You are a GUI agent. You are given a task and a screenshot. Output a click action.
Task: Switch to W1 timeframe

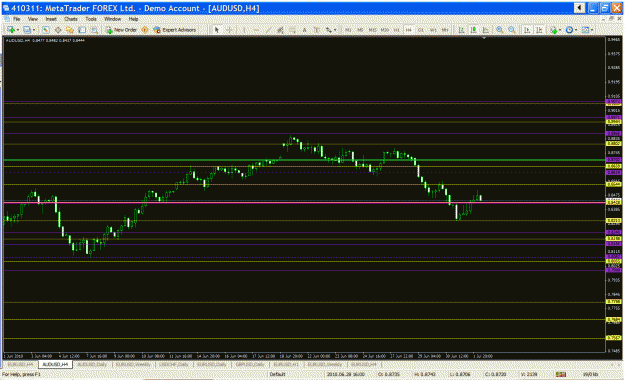[x=433, y=30]
